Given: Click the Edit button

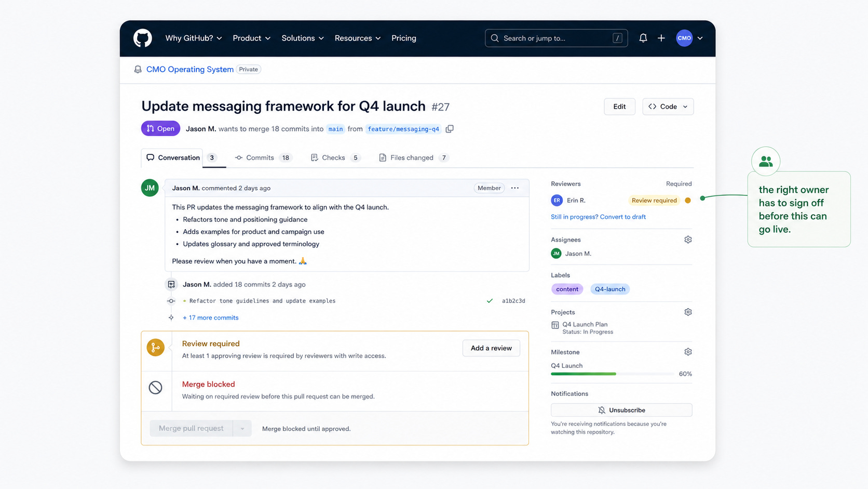Looking at the screenshot, I should (x=619, y=107).
